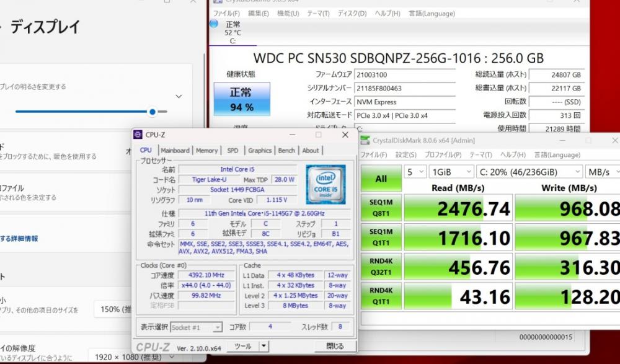Click the firmware field 21003100
The width and height of the screenshot is (620, 364).
(404, 75)
